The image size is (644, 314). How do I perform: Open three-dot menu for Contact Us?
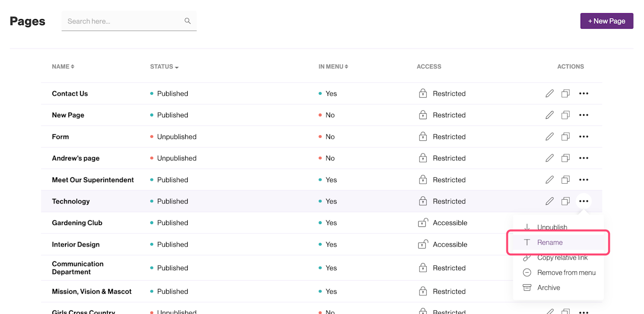(x=584, y=94)
